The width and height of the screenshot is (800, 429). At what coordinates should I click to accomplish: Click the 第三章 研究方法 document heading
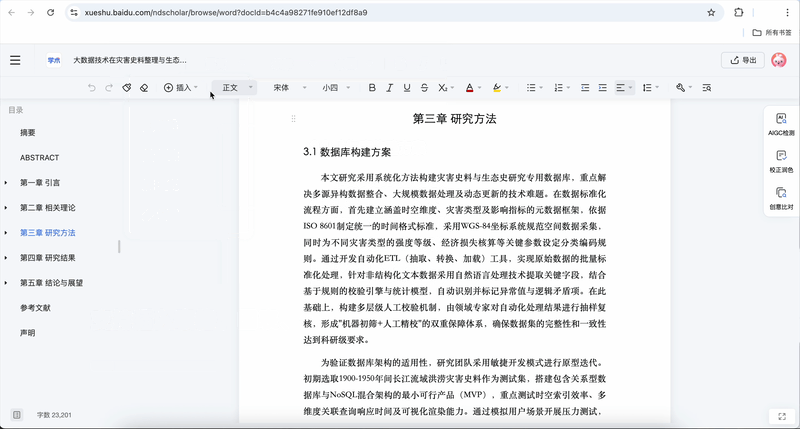tap(455, 119)
